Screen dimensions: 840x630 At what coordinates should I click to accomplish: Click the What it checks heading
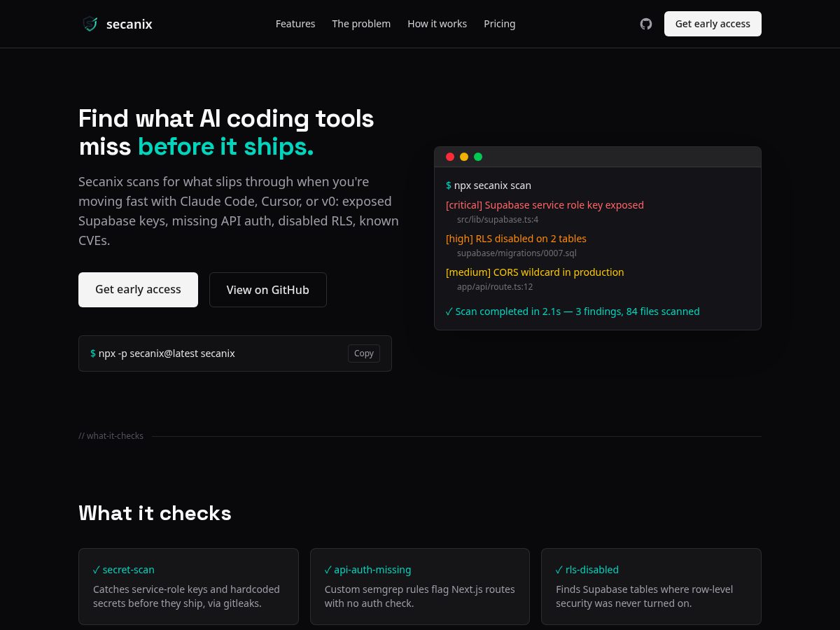click(155, 513)
